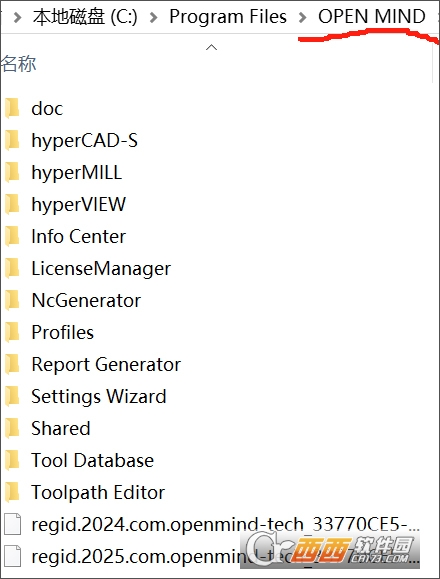Click OPEN MIND breadcrumb segment
This screenshot has height=579, width=440.
point(372,17)
